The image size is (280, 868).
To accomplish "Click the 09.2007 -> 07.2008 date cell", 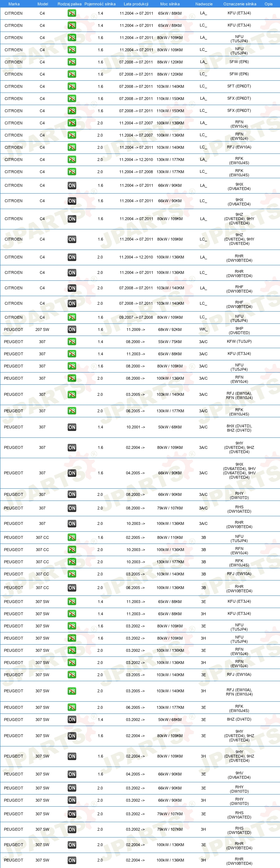I will coord(136,317).
